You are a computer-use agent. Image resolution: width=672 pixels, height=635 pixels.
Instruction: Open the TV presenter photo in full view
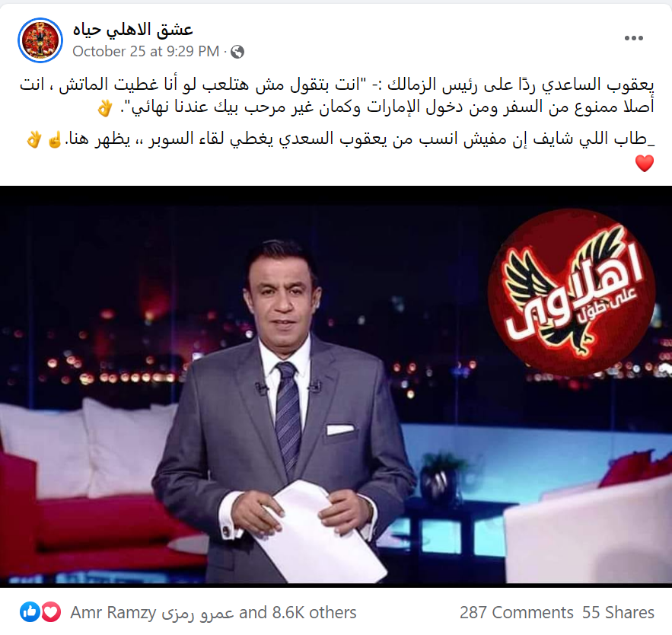[336, 386]
